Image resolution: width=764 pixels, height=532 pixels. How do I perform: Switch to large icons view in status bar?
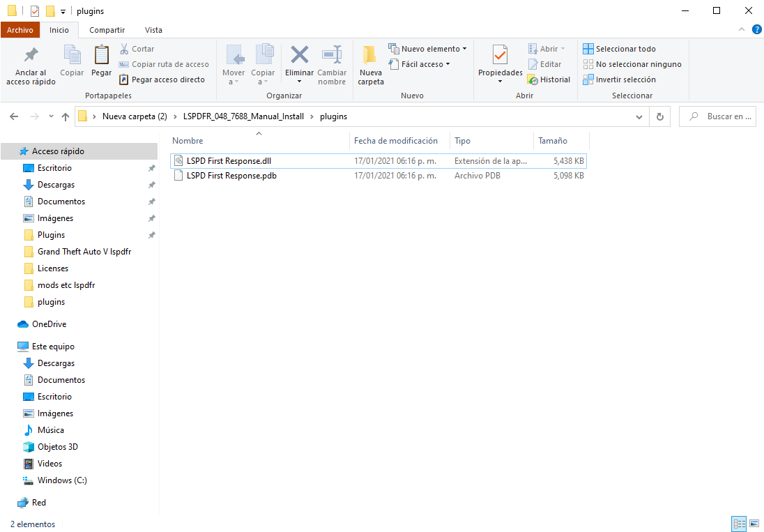tap(754, 524)
